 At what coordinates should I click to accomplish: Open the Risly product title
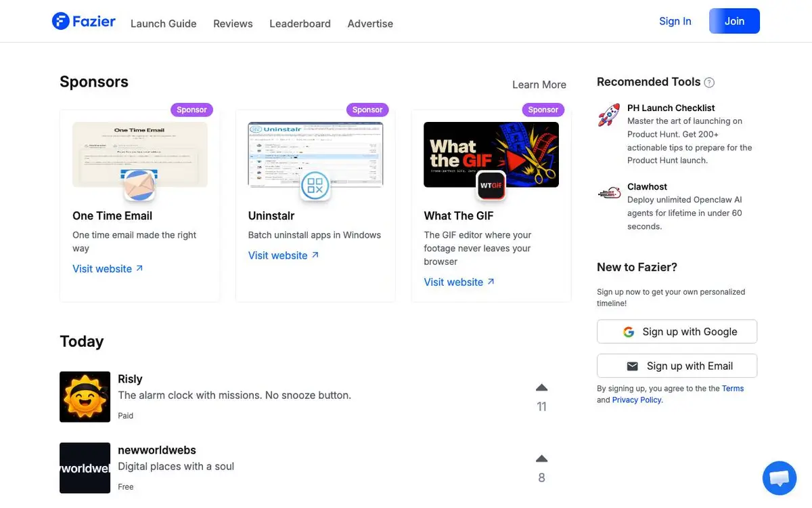130,379
